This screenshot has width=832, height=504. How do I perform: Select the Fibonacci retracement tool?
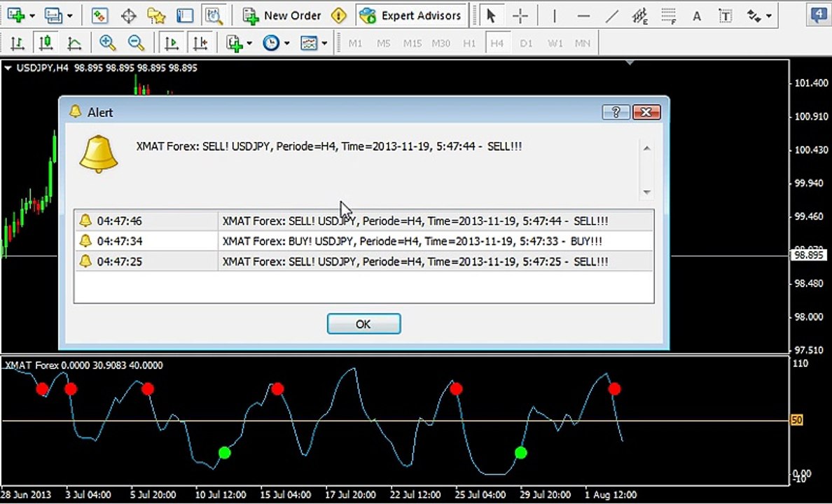(x=668, y=15)
